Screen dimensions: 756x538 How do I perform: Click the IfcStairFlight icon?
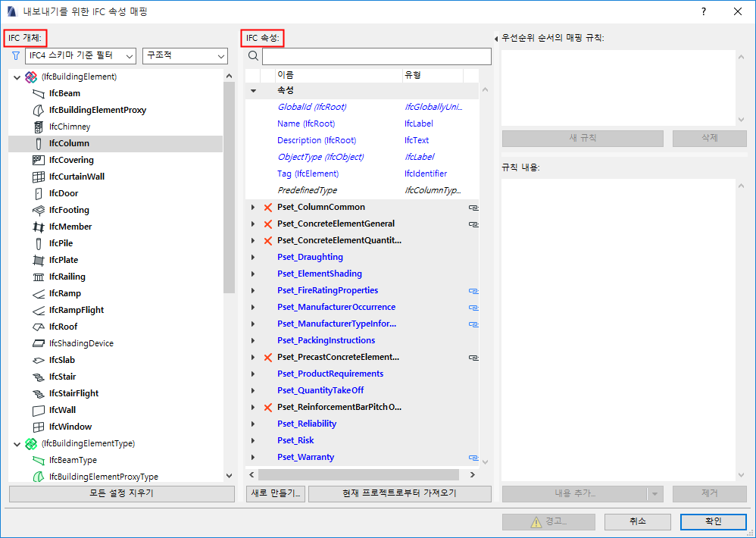click(x=38, y=393)
